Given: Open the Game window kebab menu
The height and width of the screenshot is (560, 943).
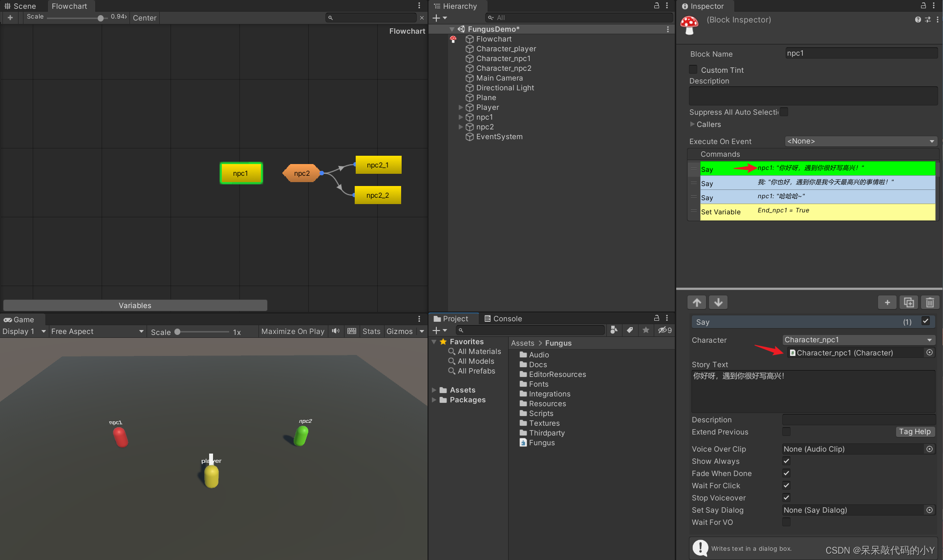Looking at the screenshot, I should [x=419, y=319].
